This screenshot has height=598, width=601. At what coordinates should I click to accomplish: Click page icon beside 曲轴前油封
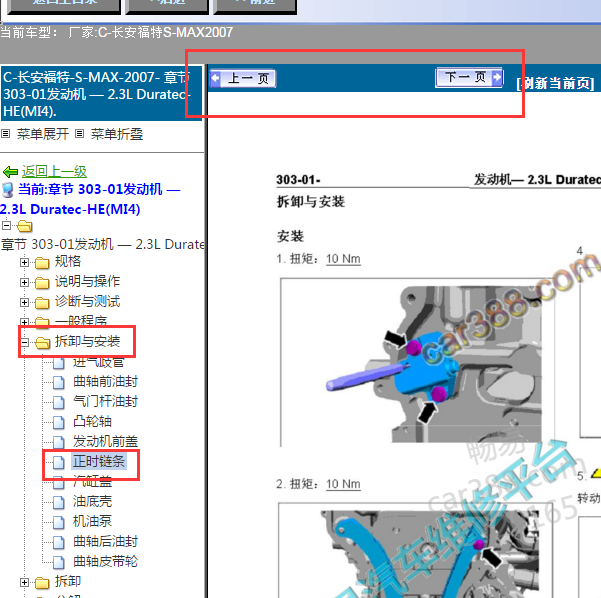[59, 382]
